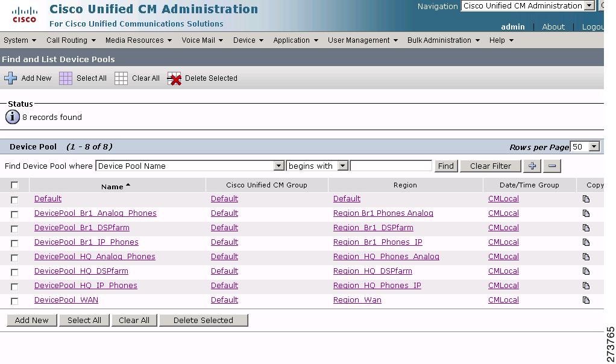Check the DevicePool_Br1_DSPfarm row
Viewport: 616px width, 364px height.
point(14,229)
